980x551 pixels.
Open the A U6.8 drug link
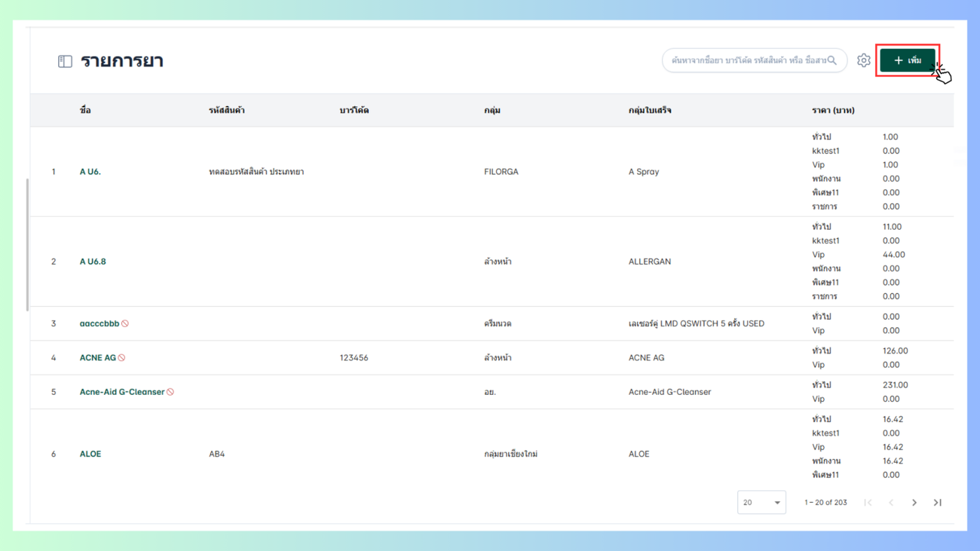coord(93,262)
